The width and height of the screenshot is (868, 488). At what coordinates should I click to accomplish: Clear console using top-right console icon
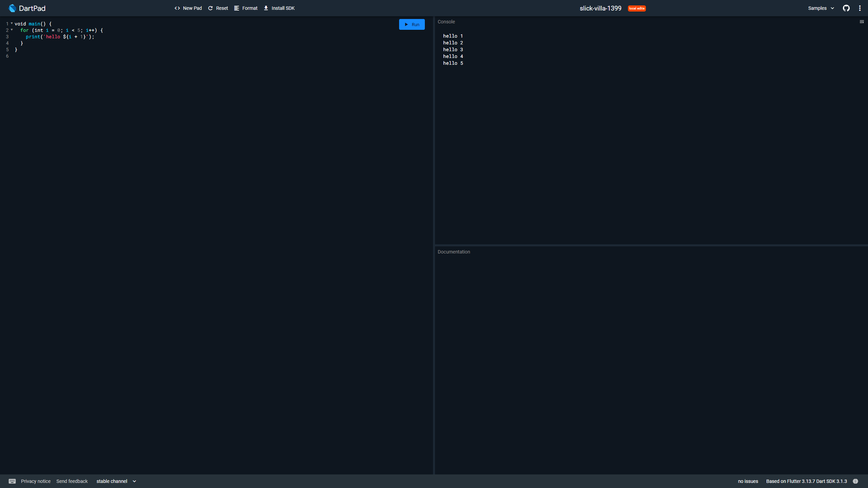[862, 22]
